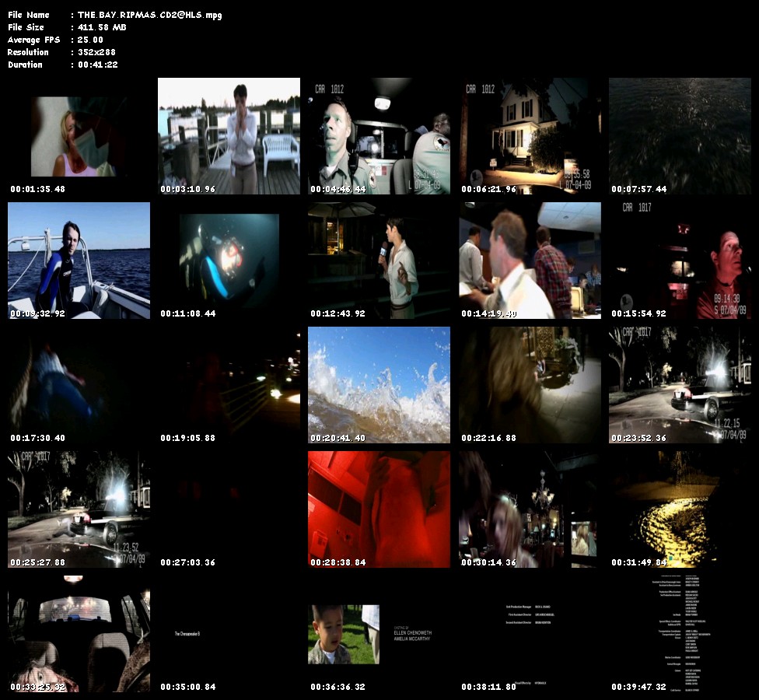Image resolution: width=759 pixels, height=700 pixels.
Task: Select the reporter thumbnail 00:12:43.92
Action: coord(379,261)
